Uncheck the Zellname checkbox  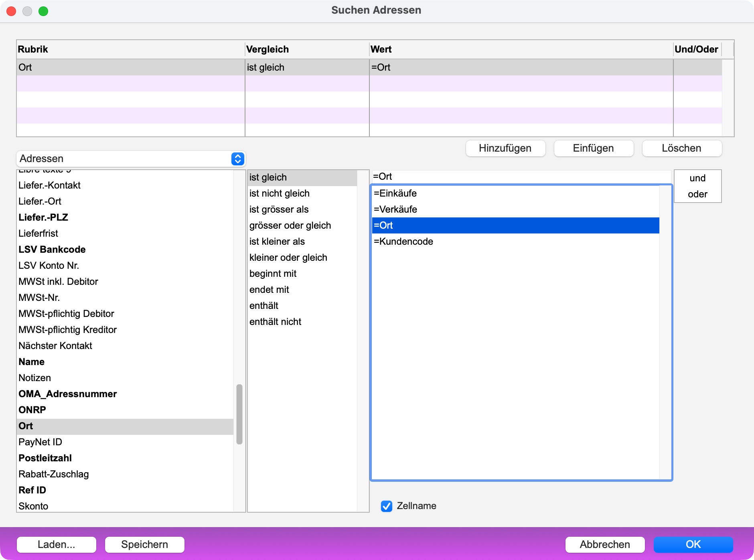(387, 506)
